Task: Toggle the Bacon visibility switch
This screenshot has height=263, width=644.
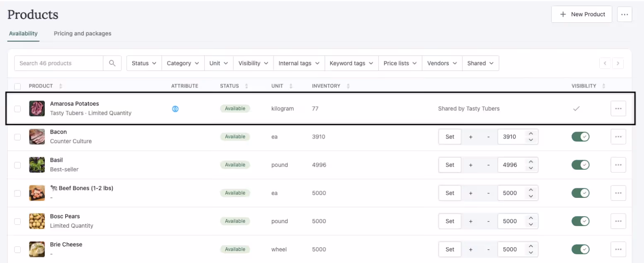Action: click(x=580, y=136)
